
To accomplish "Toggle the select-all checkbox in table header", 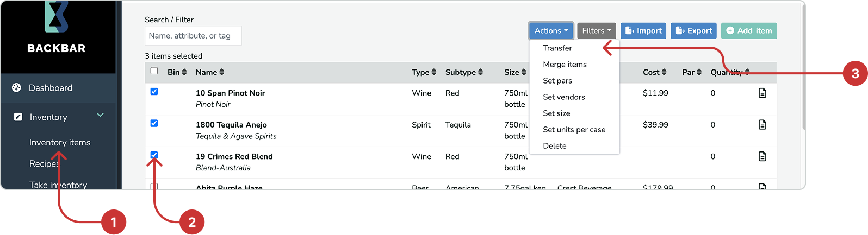I will pos(154,71).
